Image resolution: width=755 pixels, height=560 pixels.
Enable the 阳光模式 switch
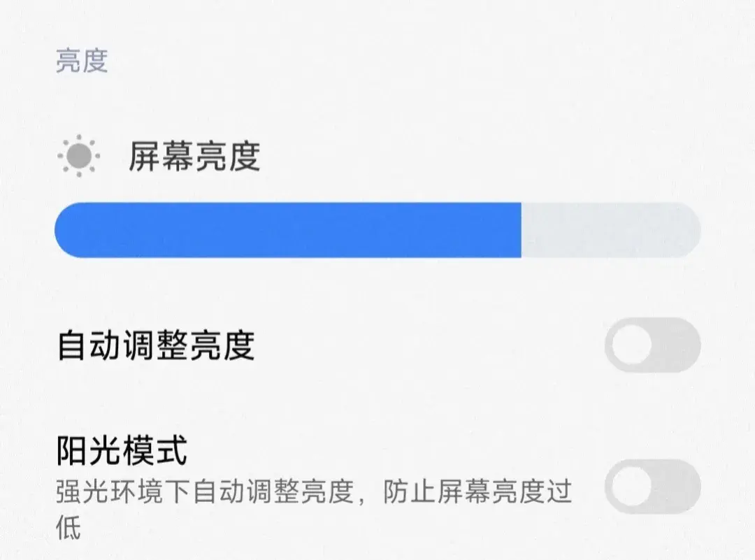[652, 487]
